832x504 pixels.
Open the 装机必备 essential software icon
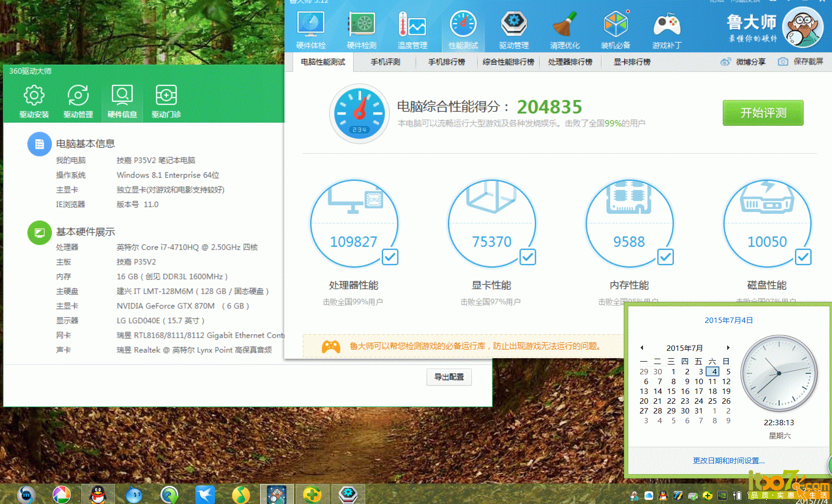coord(616,29)
